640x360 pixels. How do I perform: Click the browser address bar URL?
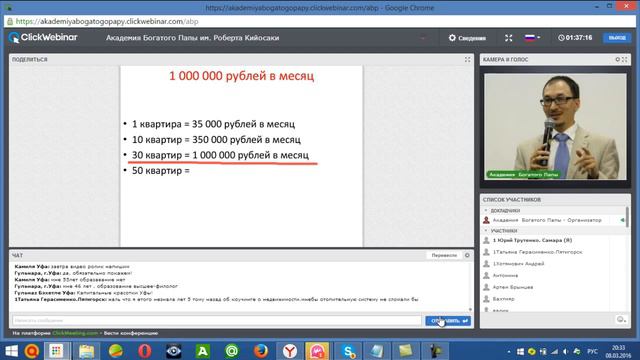[107, 21]
